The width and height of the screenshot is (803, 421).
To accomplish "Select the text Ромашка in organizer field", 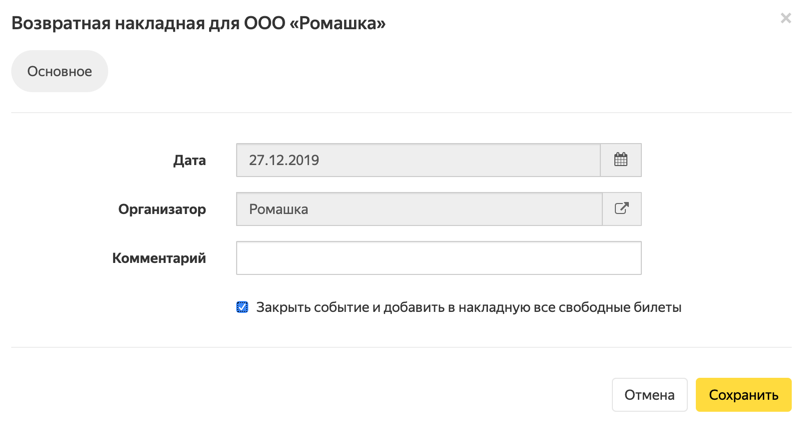I will click(x=279, y=209).
